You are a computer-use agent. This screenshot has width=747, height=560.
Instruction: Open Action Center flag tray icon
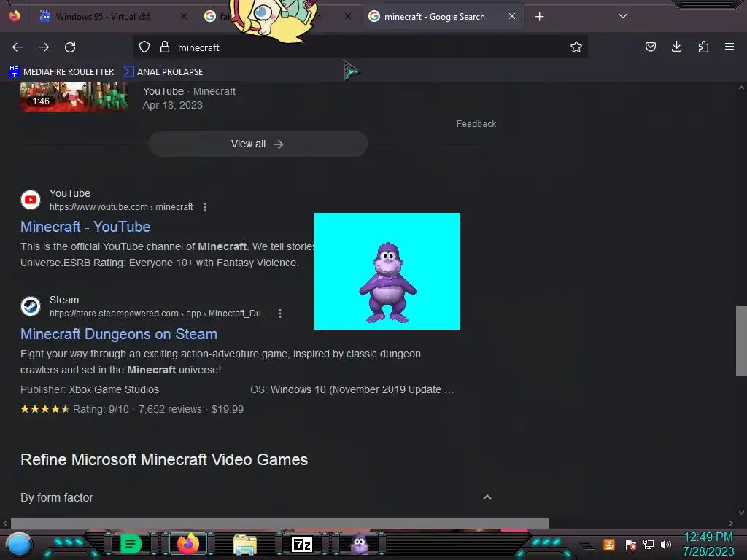pyautogui.click(x=631, y=544)
